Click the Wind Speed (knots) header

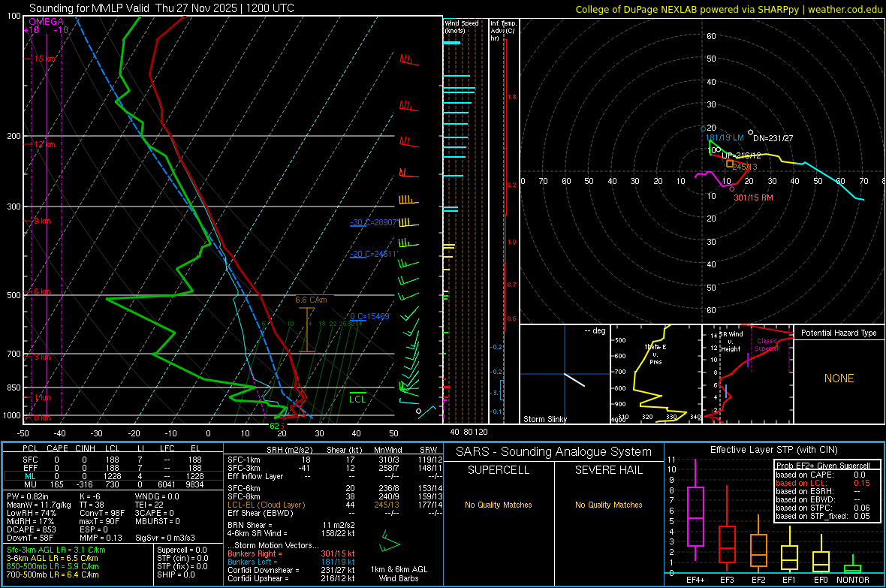coord(461,26)
